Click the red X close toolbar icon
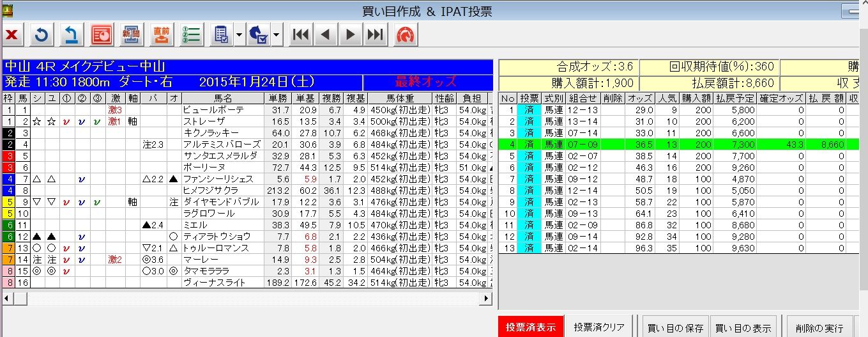The height and width of the screenshot is (337, 868). click(11, 35)
